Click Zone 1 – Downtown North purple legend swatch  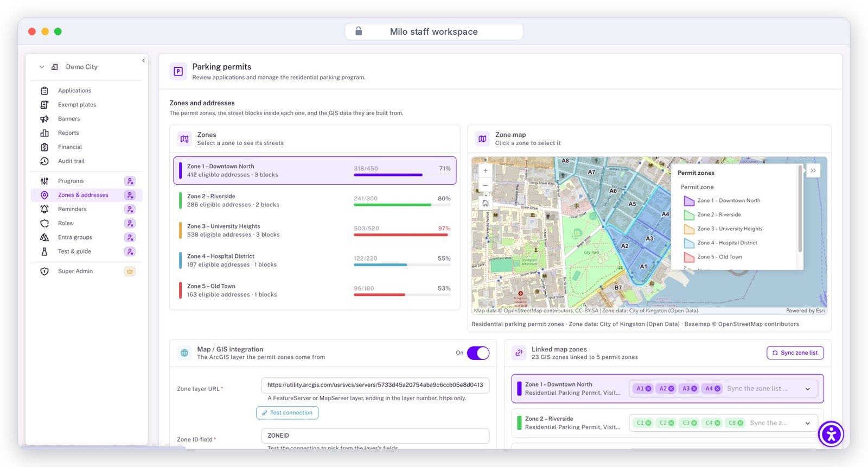click(689, 201)
